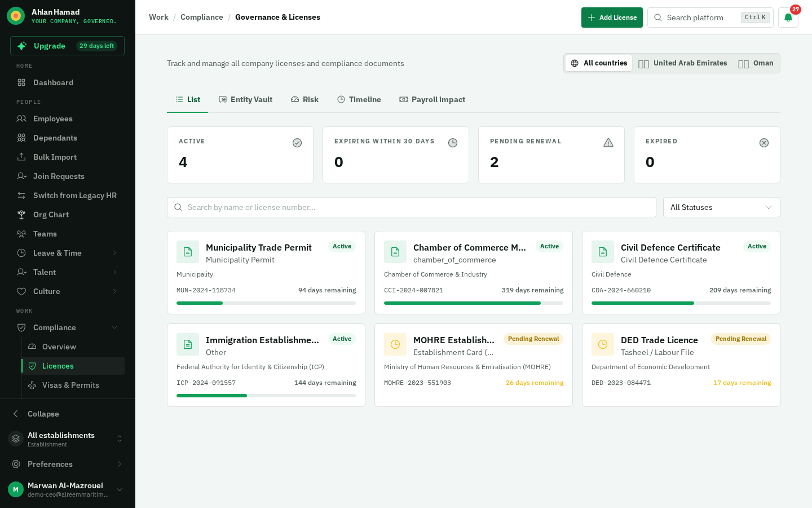Click the Municipality Trade Permit document icon
This screenshot has height=508, width=812.
tap(188, 252)
